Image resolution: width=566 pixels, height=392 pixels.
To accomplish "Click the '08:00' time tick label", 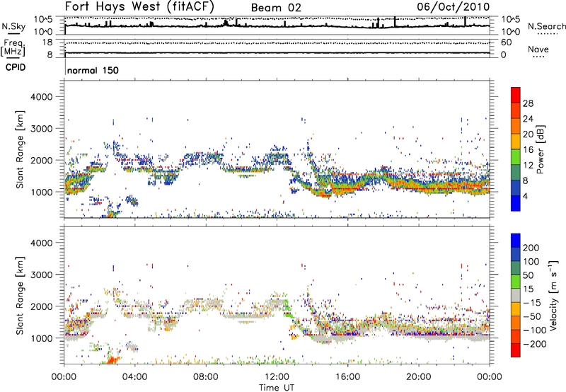I will [x=206, y=377].
